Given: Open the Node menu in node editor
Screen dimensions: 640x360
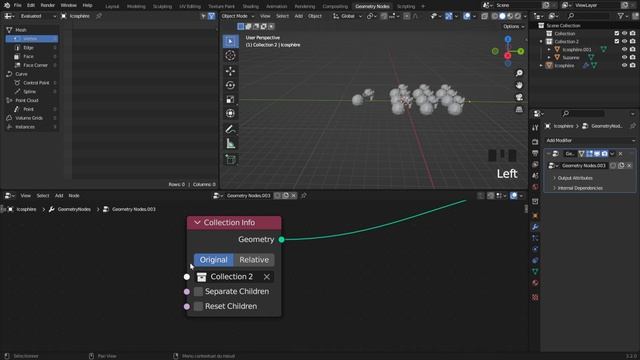Looking at the screenshot, I should tap(74, 196).
